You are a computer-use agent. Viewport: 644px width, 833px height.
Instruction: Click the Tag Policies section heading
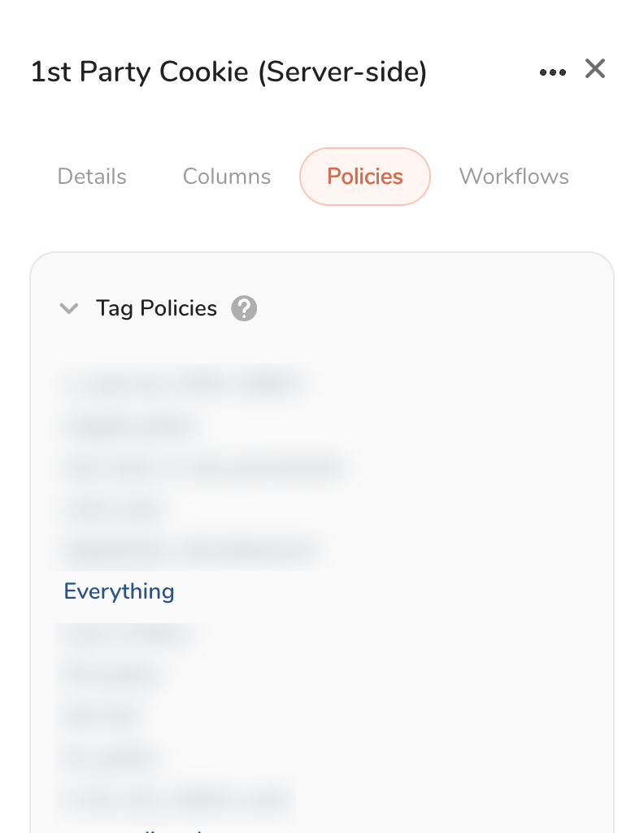pyautogui.click(x=156, y=309)
